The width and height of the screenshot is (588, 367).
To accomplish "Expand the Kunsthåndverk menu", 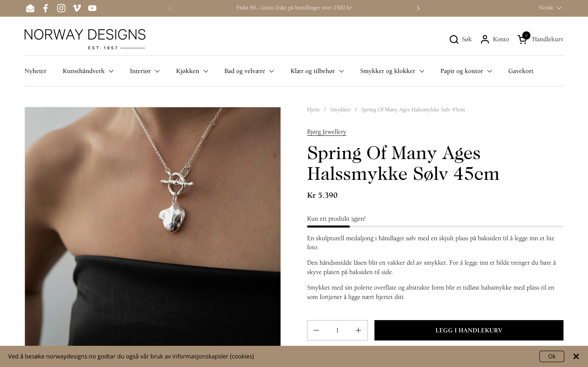I will [88, 71].
